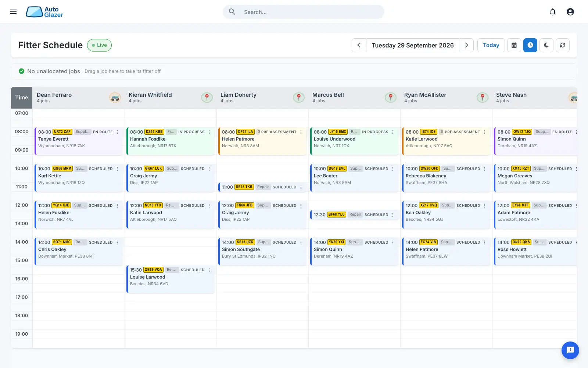Open options menu for Simon Southgate job
The image size is (588, 368).
click(x=301, y=243)
